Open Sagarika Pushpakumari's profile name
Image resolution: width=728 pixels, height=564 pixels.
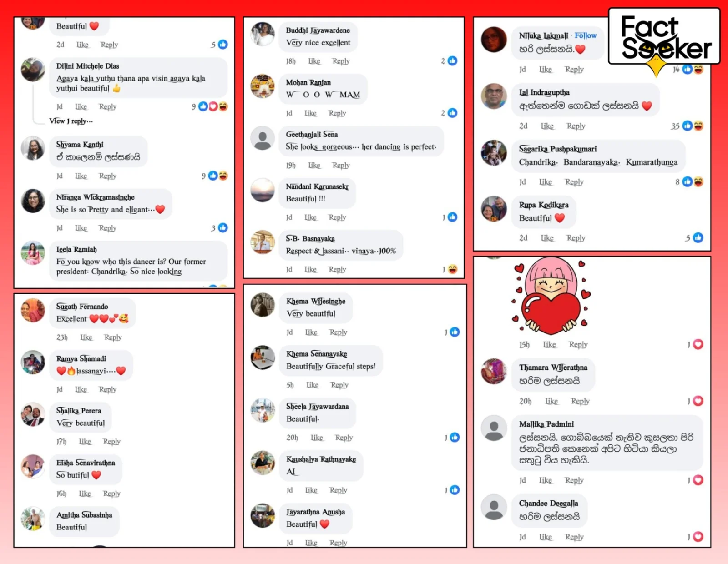pos(557,149)
